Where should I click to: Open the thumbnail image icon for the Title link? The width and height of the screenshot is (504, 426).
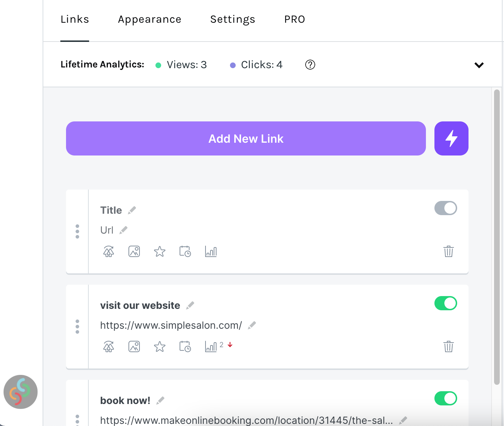pos(134,251)
